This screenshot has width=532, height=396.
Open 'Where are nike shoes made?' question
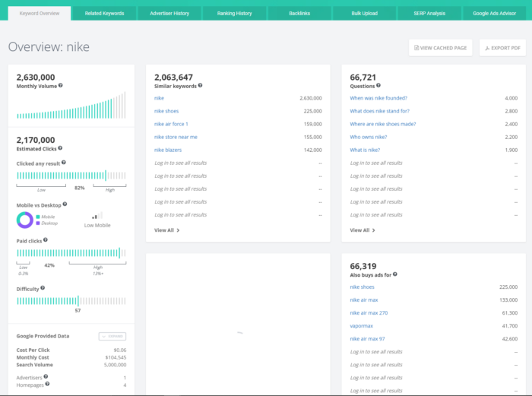click(383, 124)
